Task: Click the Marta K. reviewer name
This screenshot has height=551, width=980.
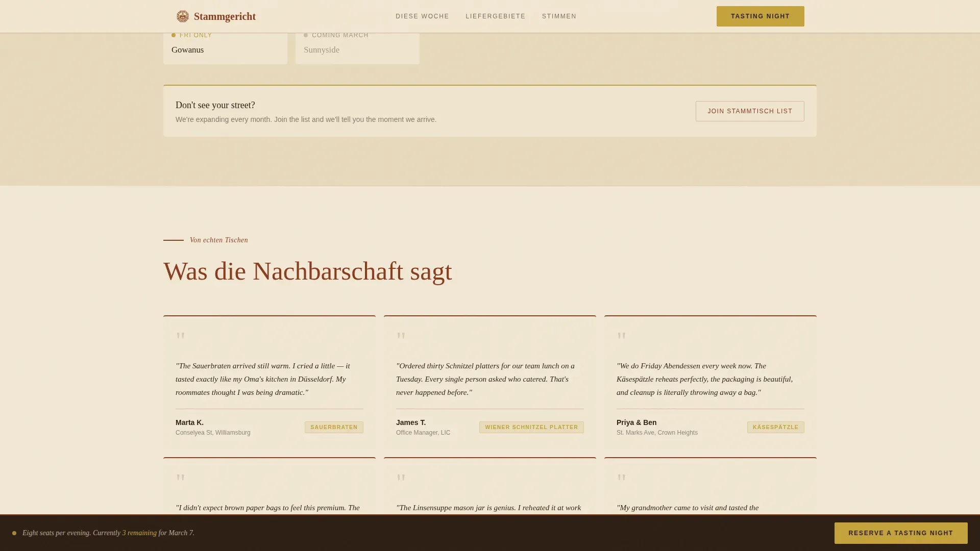Action: click(x=189, y=422)
